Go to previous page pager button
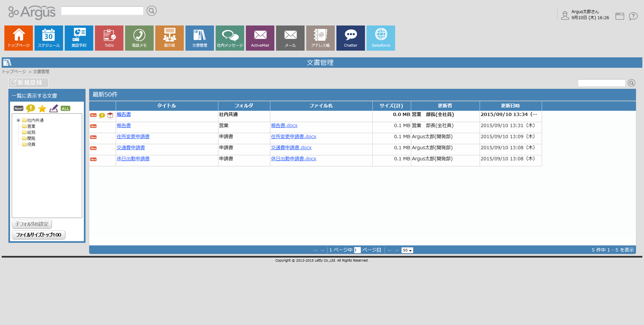 (322, 250)
